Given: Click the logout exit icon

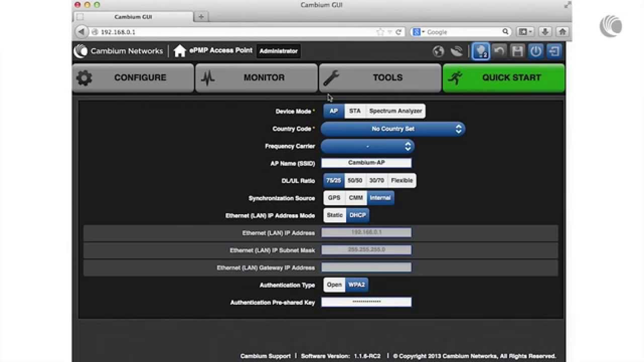Looking at the screenshot, I should tap(554, 51).
